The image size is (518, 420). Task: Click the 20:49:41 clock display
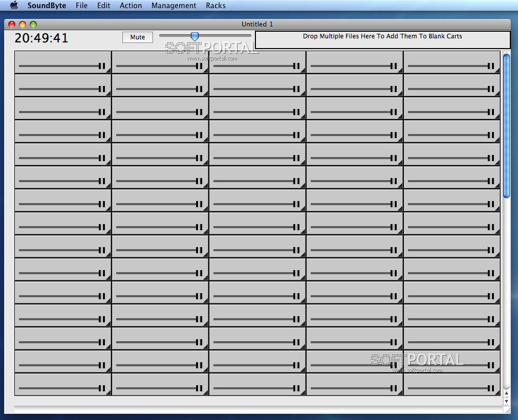(41, 38)
